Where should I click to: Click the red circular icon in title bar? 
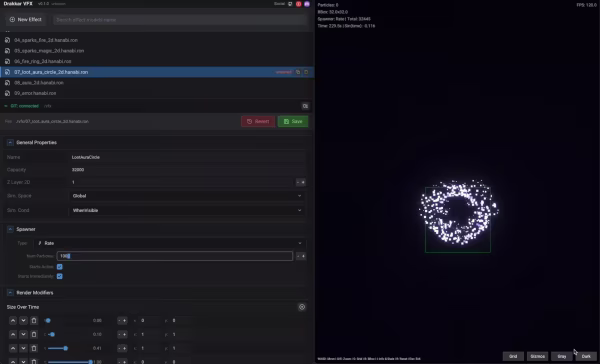tap(298, 4)
